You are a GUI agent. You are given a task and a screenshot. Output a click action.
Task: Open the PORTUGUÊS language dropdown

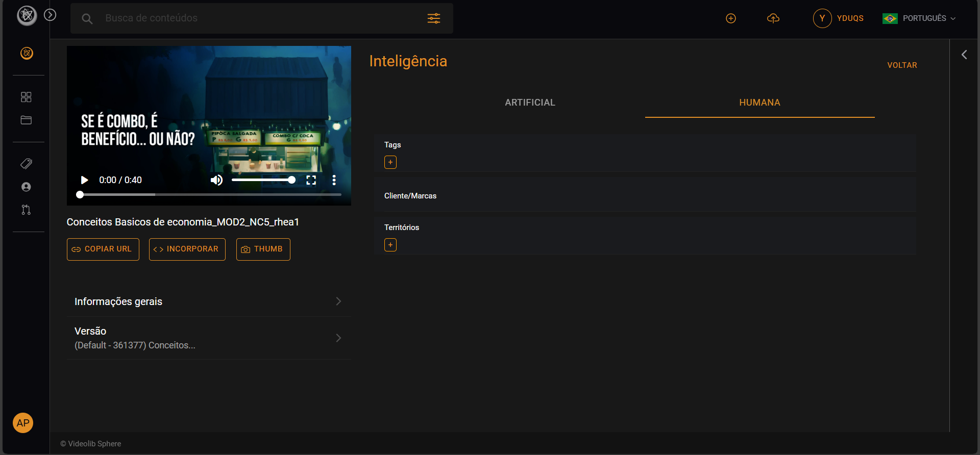(x=929, y=18)
